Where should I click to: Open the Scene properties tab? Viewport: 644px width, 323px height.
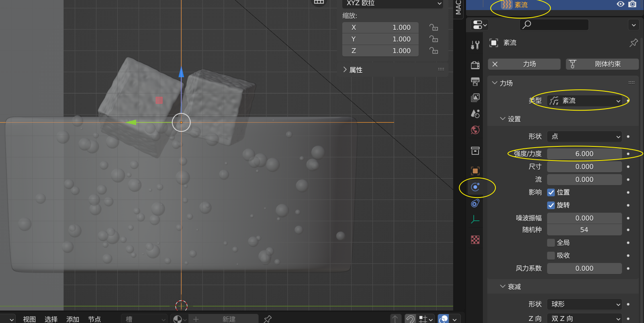475,114
